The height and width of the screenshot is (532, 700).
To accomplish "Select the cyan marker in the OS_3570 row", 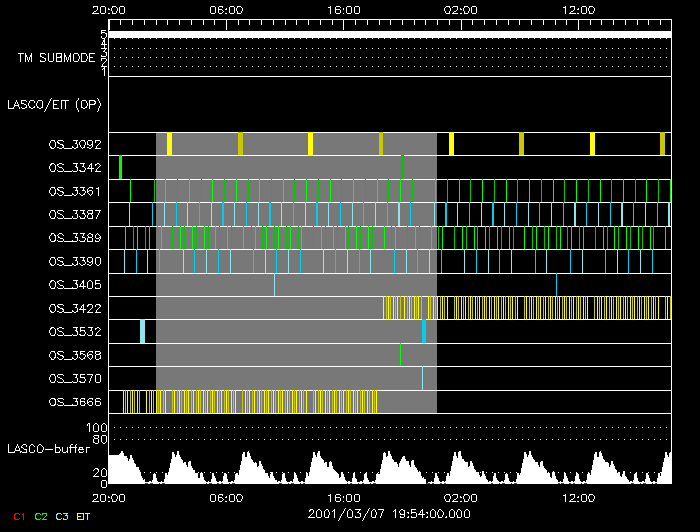I will pyautogui.click(x=422, y=378).
